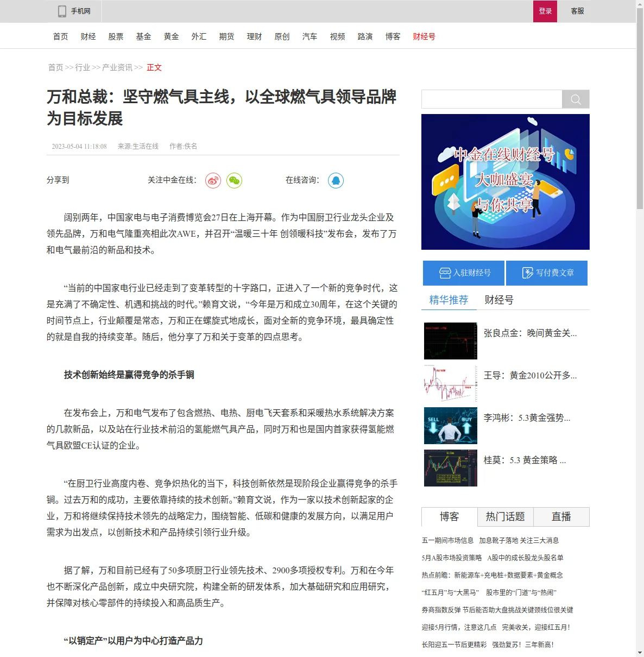Click the source text 来源:生活在线

138,146
